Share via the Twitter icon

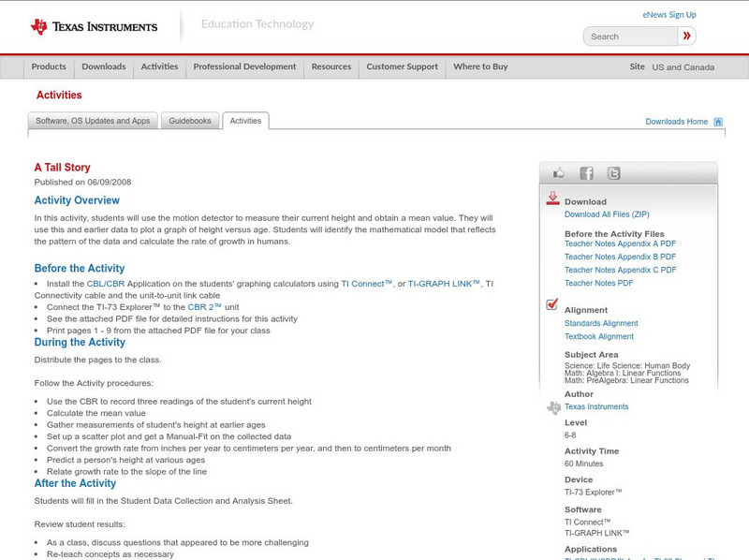pyautogui.click(x=613, y=173)
